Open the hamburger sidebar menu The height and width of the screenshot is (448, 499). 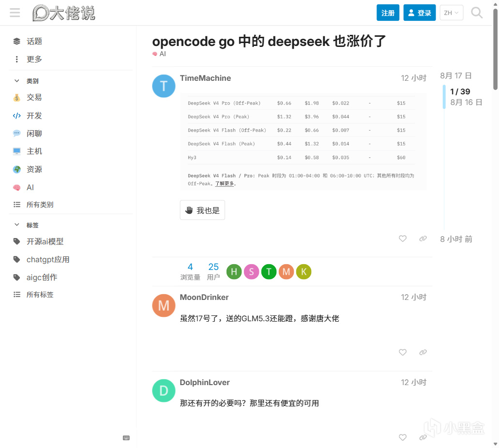(15, 13)
